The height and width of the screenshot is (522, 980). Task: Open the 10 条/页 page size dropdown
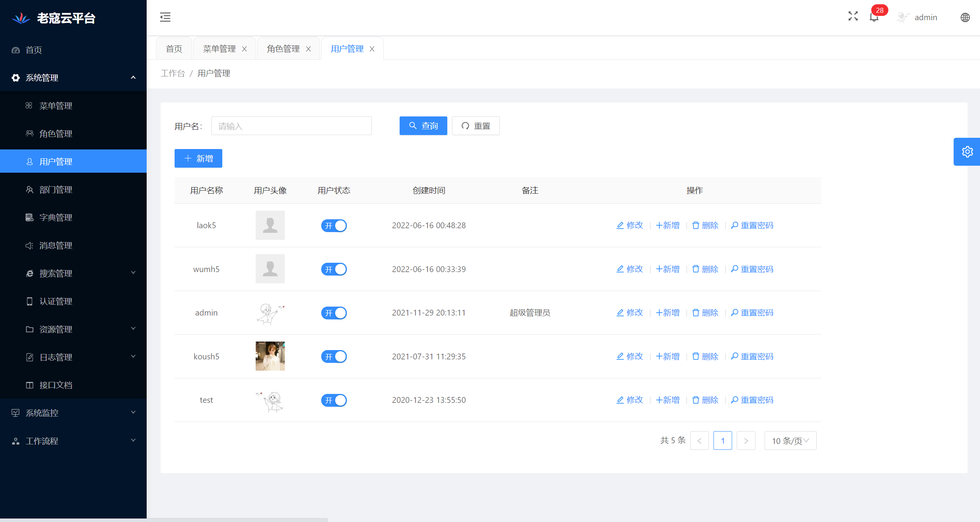coord(790,441)
